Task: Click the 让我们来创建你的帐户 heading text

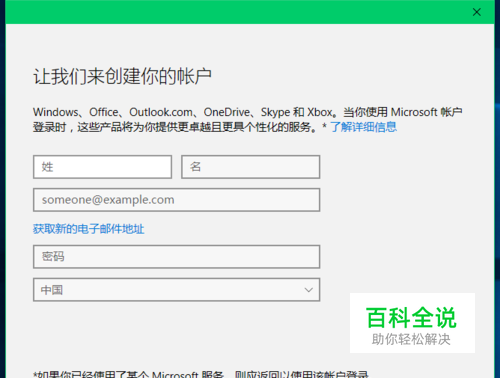Action: 122,76
